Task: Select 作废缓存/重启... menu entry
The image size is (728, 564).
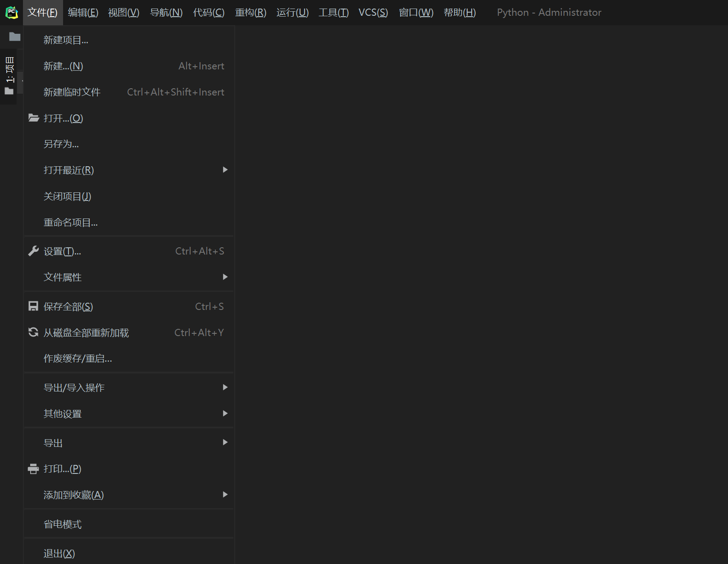Action: [129, 359]
